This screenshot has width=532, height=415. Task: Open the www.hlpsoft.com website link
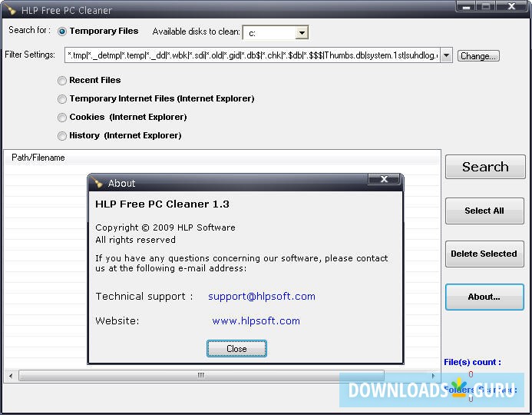256,321
